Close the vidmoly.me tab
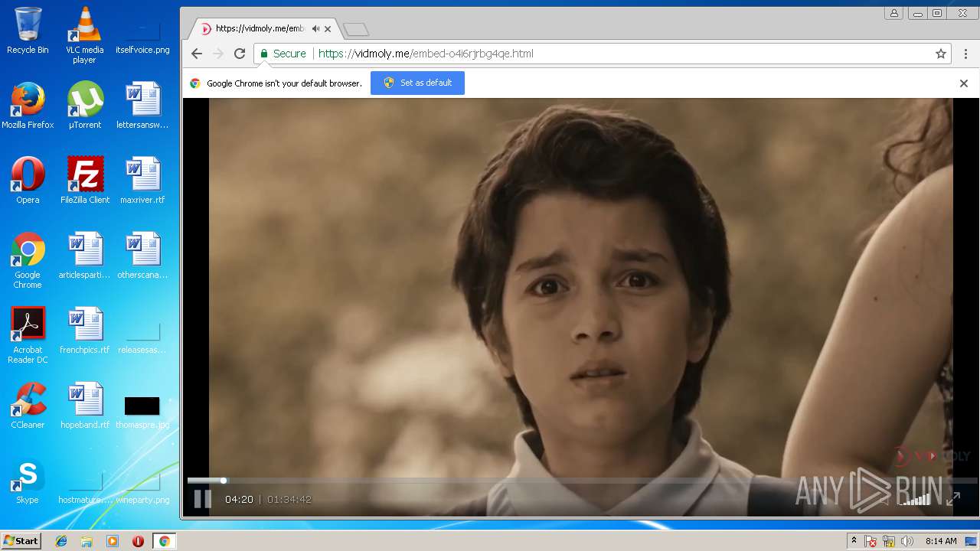Viewport: 980px width, 551px height. point(328,29)
